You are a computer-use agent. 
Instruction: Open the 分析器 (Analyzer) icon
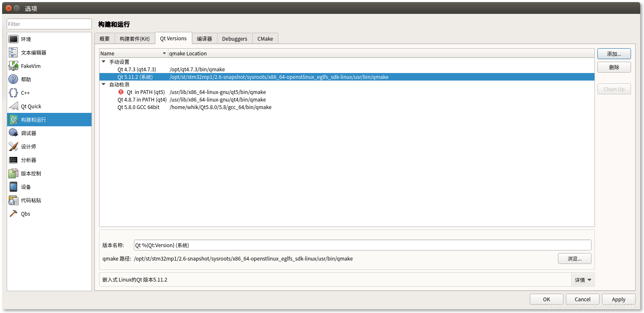(13, 160)
